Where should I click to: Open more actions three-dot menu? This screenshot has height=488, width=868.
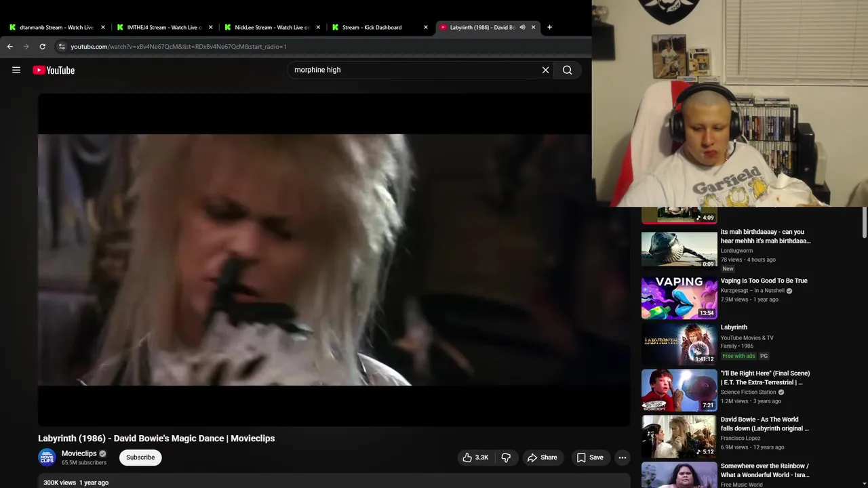point(623,457)
